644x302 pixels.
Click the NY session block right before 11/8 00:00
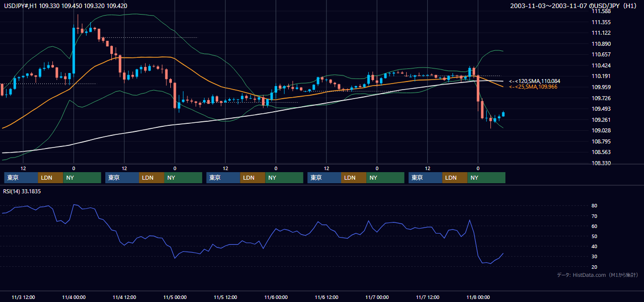486,178
